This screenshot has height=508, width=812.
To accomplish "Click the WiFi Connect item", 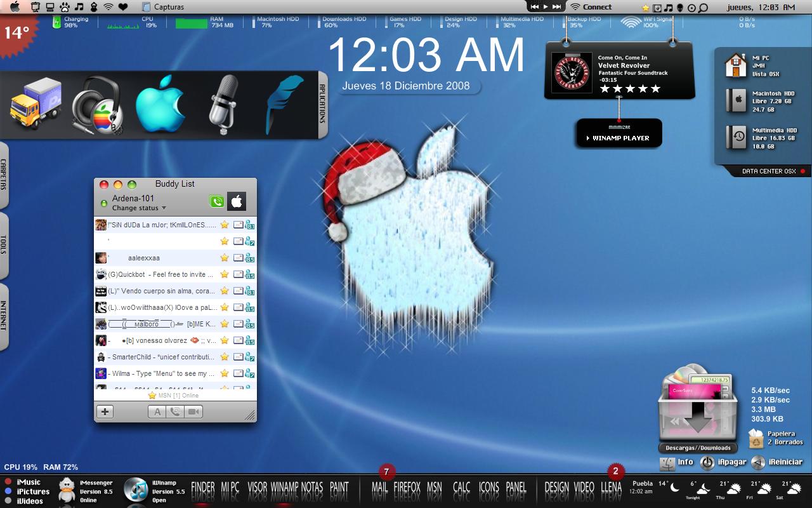I will pos(591,7).
